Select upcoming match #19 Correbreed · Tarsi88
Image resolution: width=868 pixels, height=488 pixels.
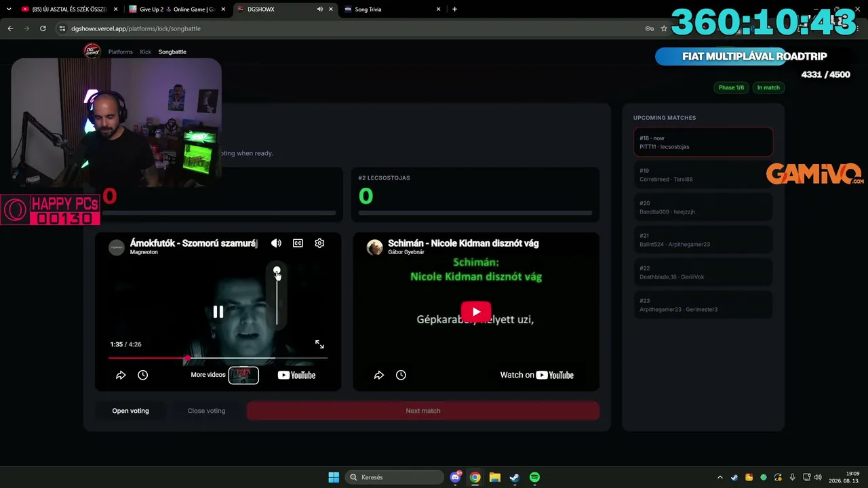tap(703, 175)
